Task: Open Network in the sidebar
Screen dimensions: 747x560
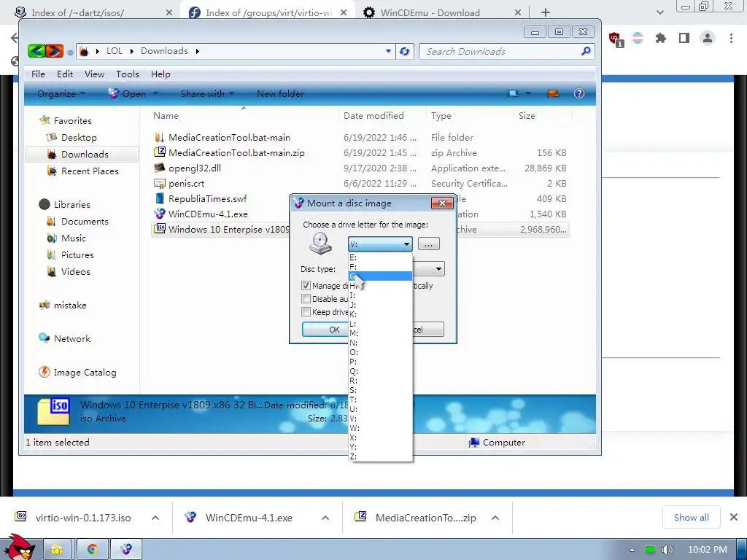Action: [71, 338]
